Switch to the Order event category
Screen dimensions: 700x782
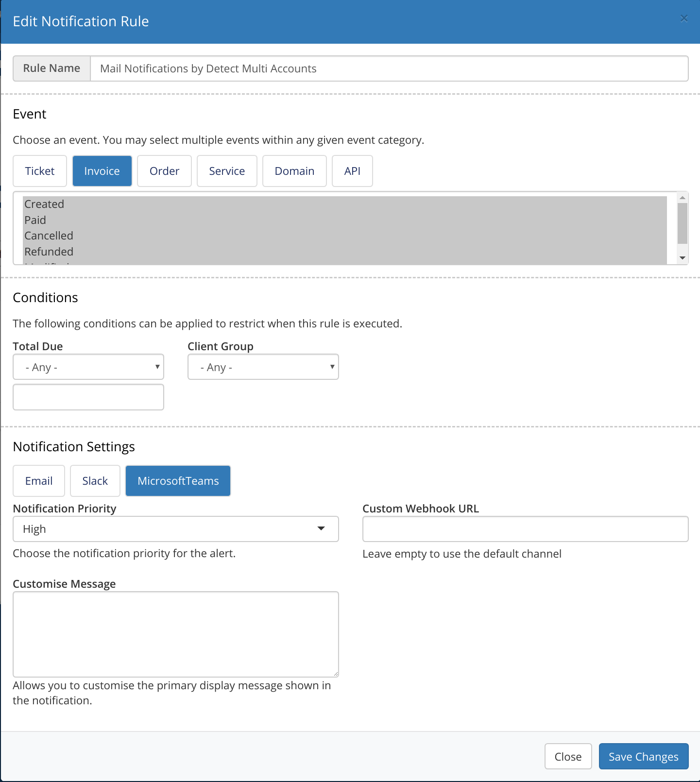165,171
